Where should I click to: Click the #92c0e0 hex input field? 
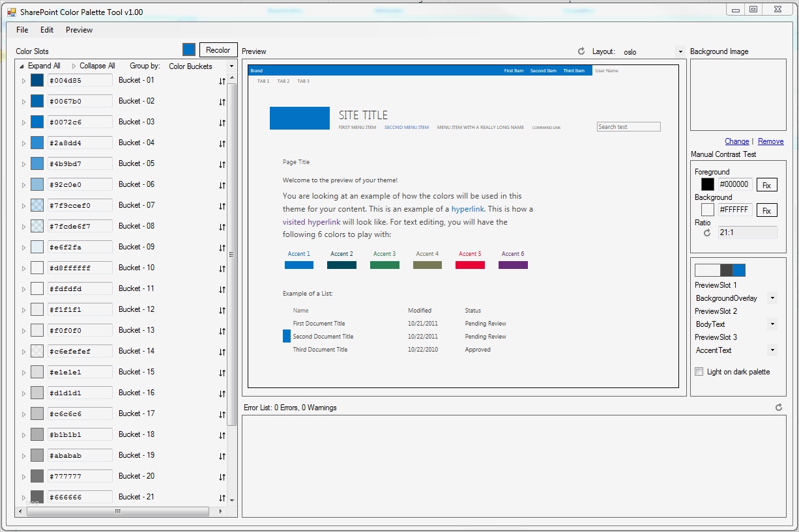80,185
